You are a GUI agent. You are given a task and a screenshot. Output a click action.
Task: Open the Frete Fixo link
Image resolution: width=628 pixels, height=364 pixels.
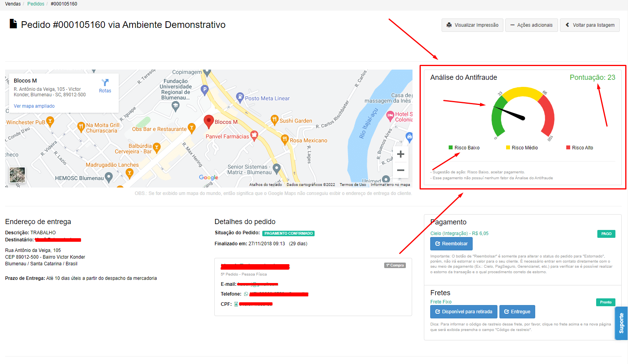pyautogui.click(x=441, y=302)
